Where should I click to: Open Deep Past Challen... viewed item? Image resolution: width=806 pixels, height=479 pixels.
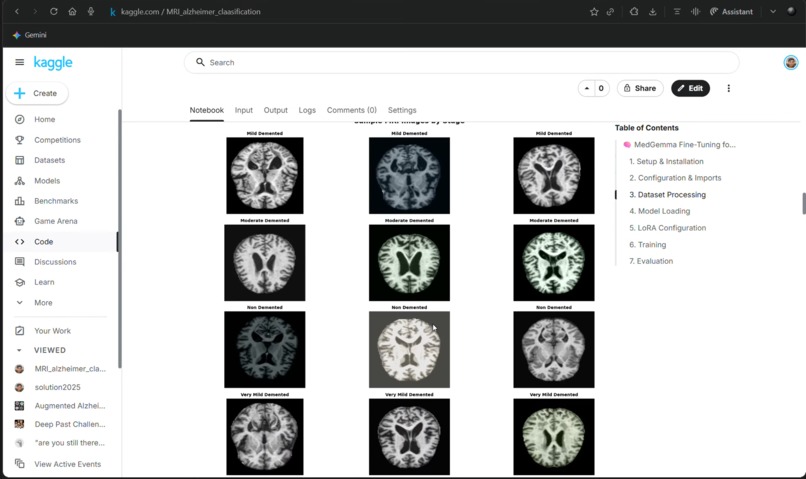70,424
